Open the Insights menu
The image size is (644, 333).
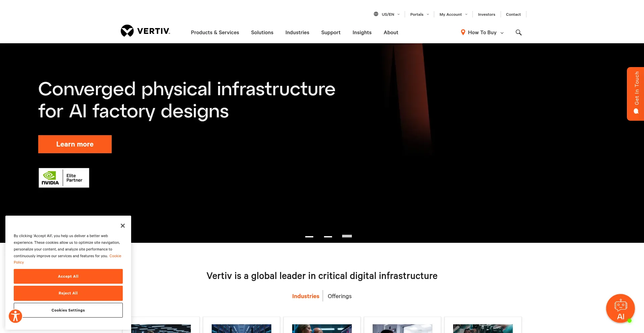tap(362, 33)
